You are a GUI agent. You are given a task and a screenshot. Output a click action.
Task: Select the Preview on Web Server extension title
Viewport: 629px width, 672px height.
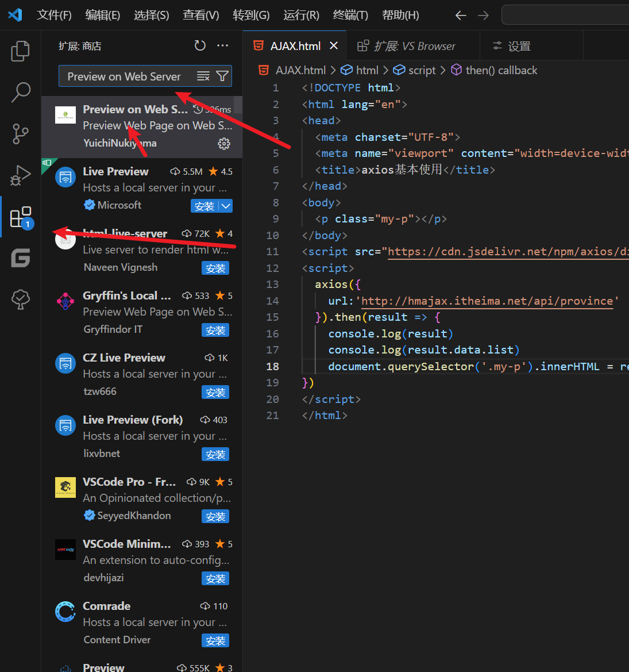136,109
